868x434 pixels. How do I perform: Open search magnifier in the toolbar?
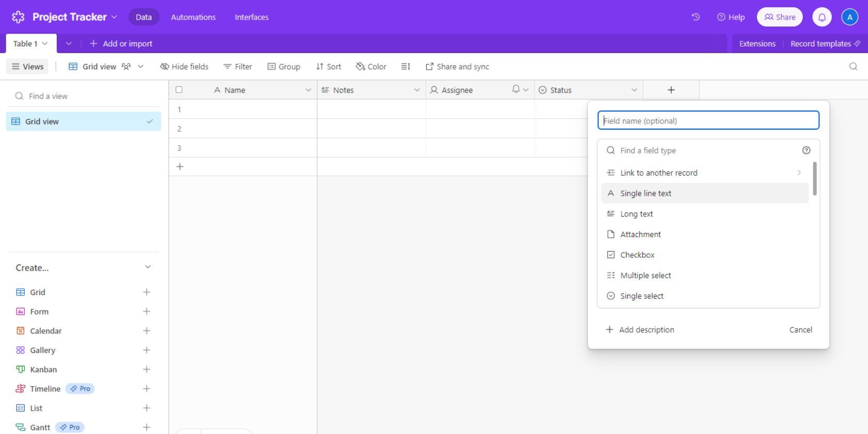click(853, 67)
